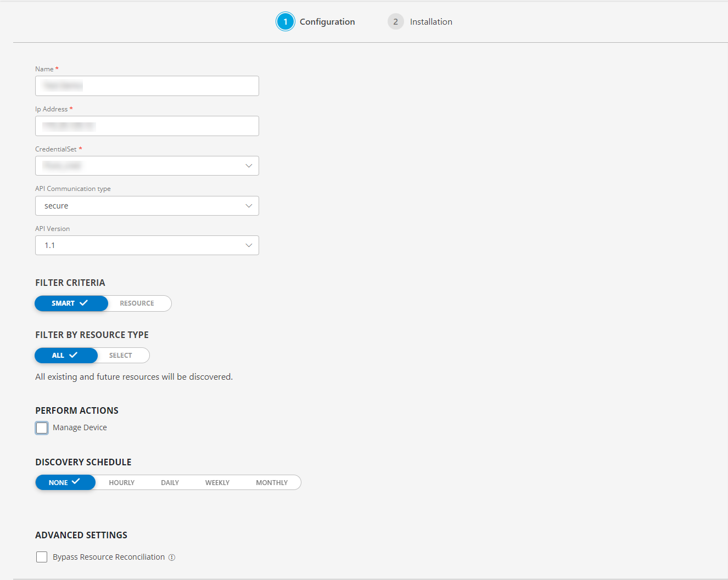The width and height of the screenshot is (728, 580).
Task: Click the Name input field
Action: click(147, 86)
